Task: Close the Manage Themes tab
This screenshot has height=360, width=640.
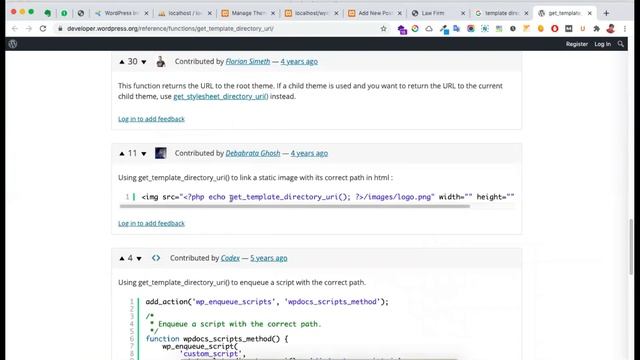Action: (x=273, y=13)
